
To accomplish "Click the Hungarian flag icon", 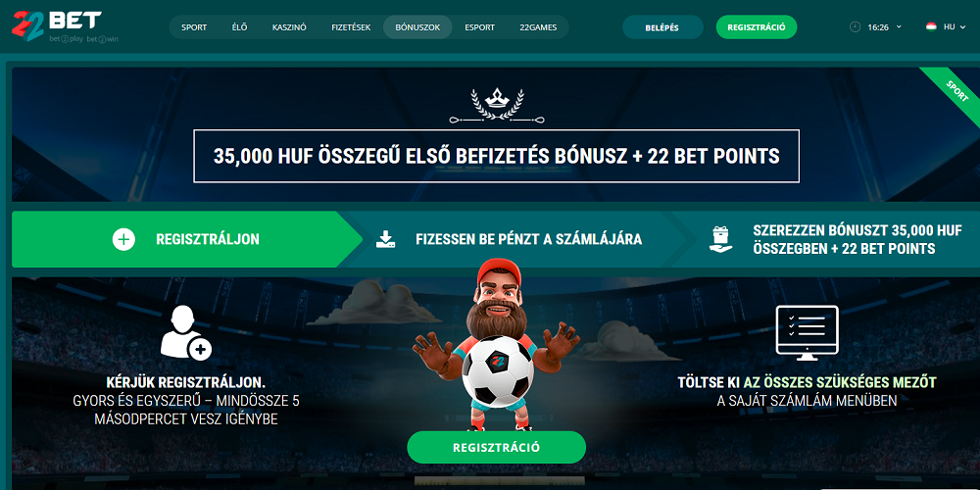I will point(931,26).
